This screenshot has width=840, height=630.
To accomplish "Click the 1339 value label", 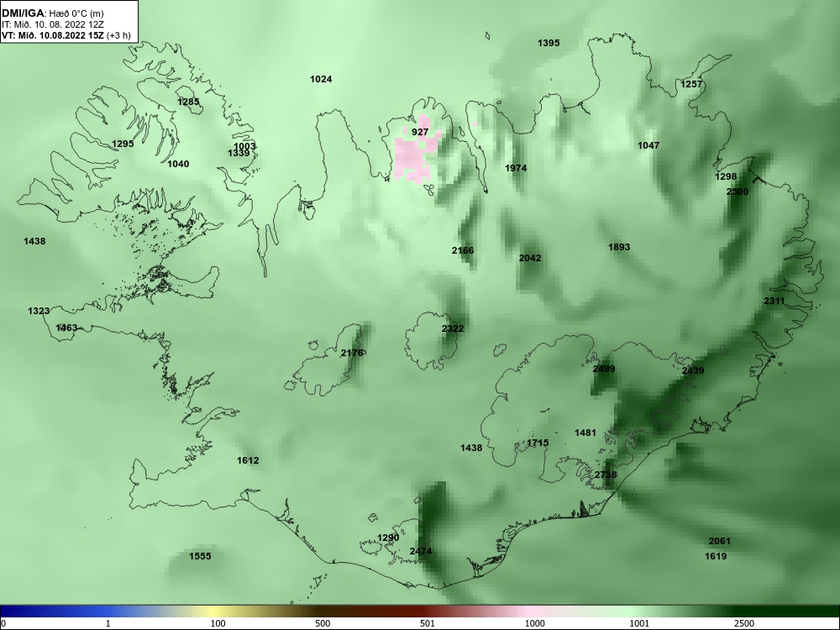I will click(x=239, y=153).
